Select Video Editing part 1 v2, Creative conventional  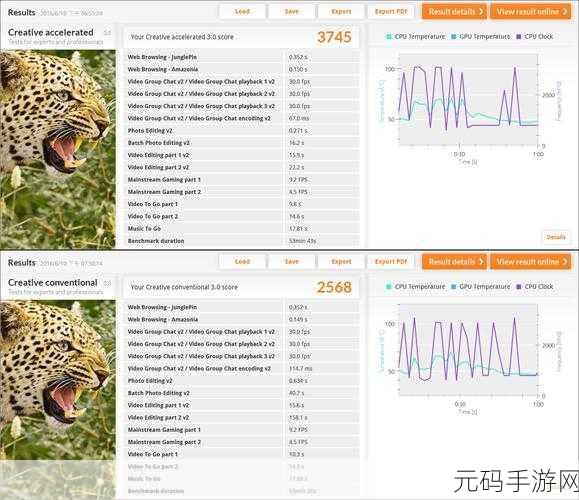tap(242, 405)
